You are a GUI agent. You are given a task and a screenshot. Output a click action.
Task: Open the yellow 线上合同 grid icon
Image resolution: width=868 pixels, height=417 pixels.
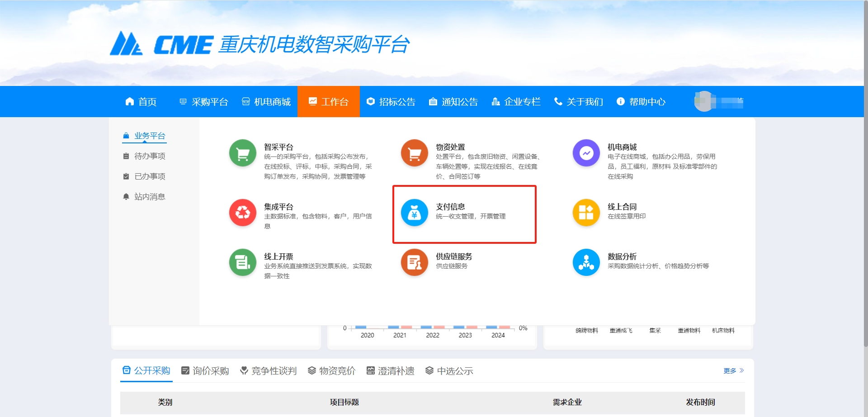tap(586, 213)
